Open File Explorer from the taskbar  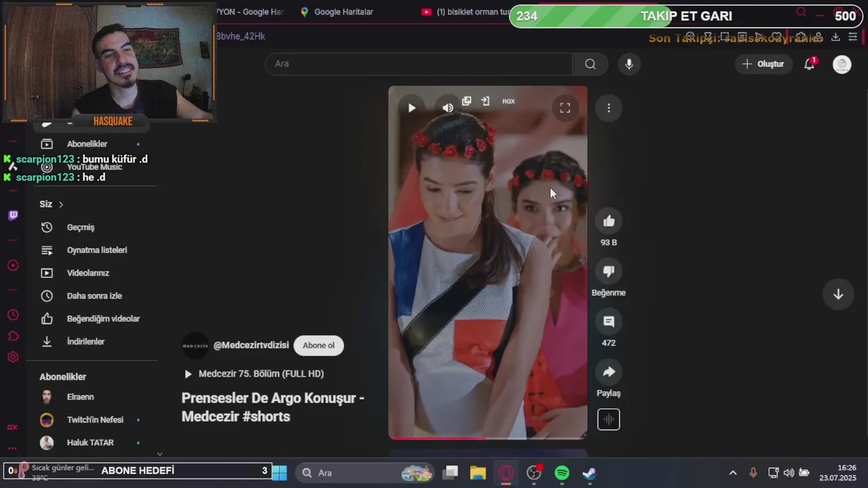[478, 472]
